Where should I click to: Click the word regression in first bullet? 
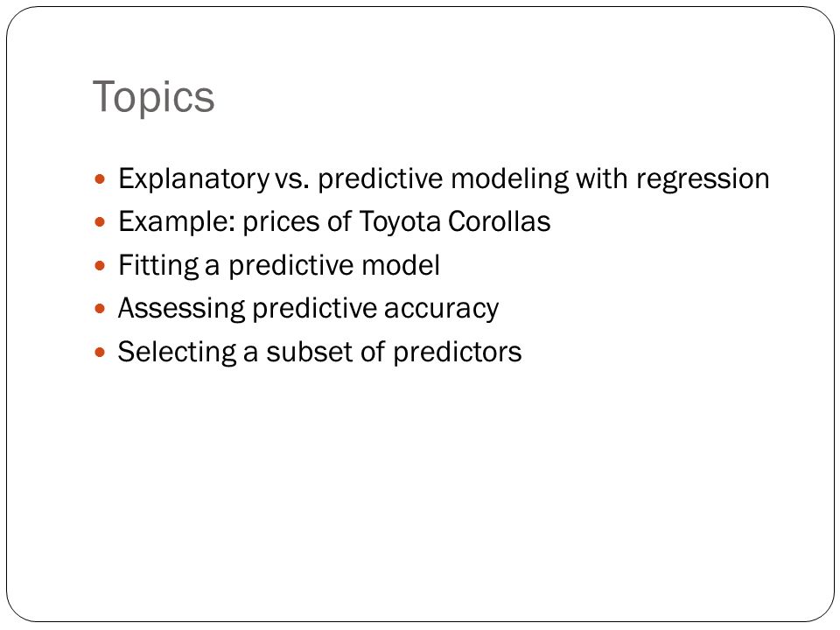pos(703,180)
